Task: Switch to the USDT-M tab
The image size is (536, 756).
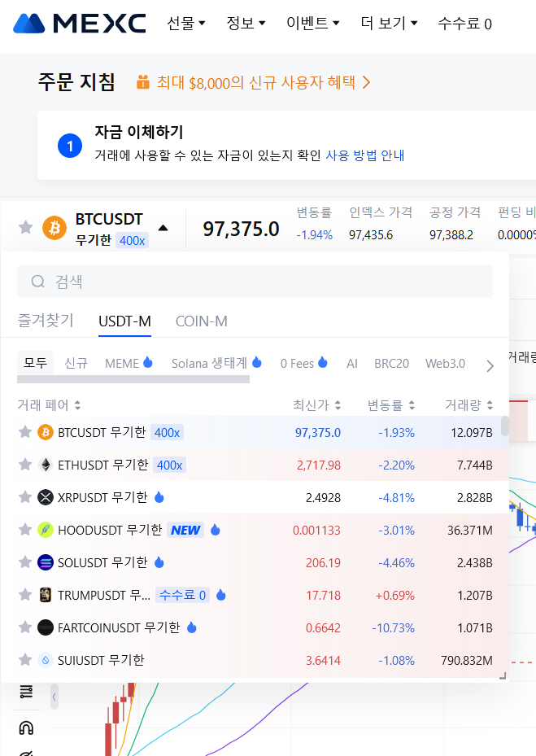Action: [124, 321]
